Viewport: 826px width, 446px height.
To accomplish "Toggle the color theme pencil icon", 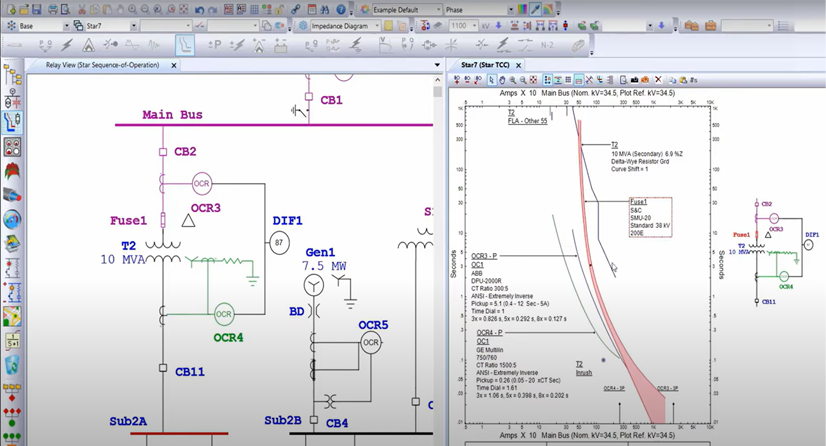I will 537,9.
